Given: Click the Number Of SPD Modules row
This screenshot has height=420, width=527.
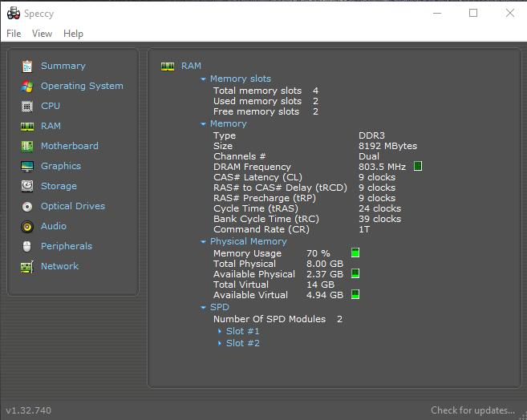Looking at the screenshot, I should click(278, 319).
